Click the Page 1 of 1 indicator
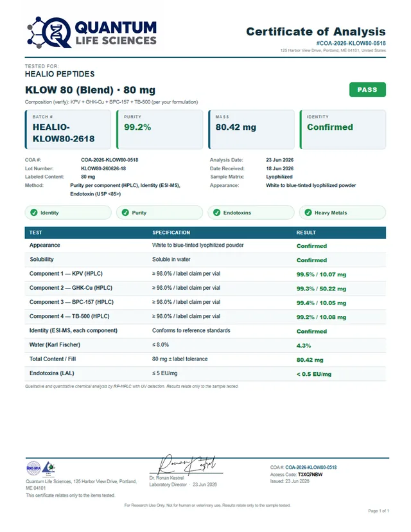 tap(378, 511)
